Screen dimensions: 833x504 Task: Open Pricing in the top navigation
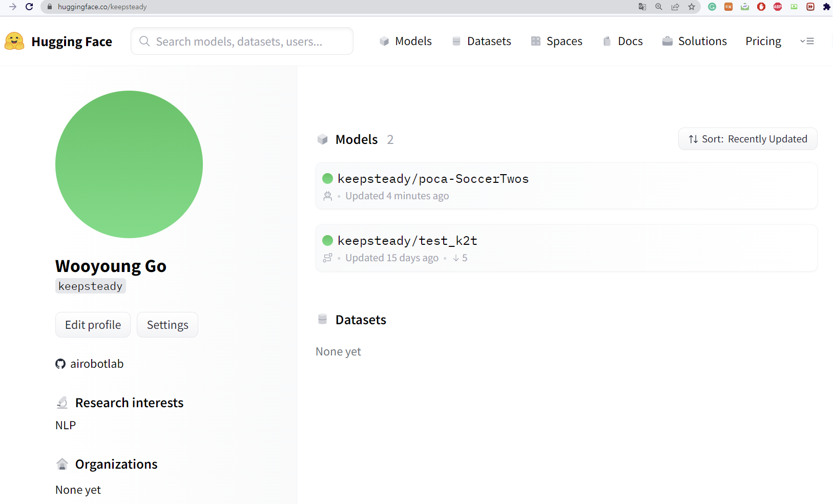pos(763,41)
